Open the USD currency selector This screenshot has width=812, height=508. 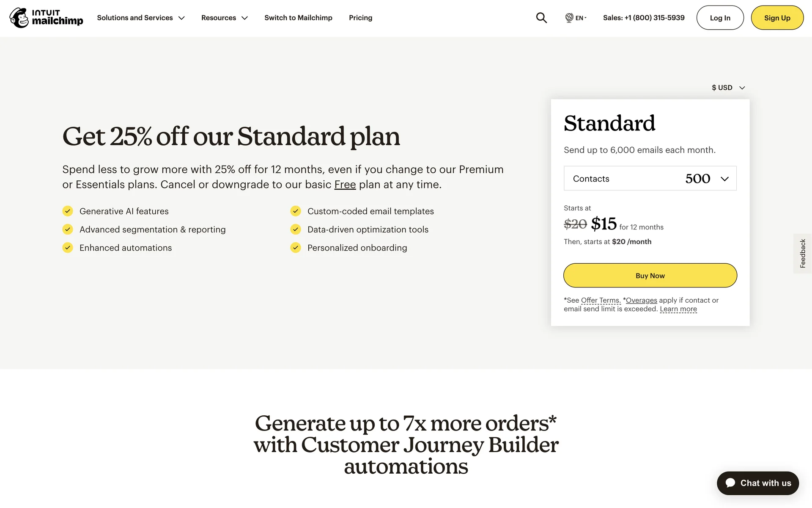(x=728, y=88)
